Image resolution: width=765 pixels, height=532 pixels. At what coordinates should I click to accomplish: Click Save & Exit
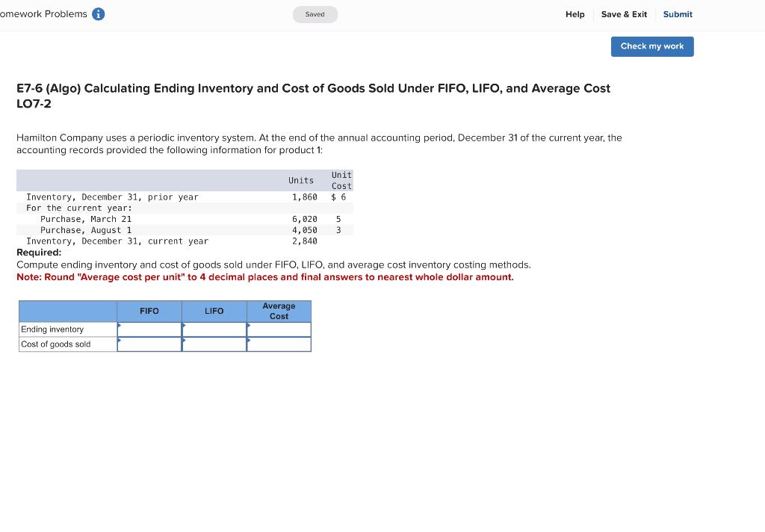(624, 14)
